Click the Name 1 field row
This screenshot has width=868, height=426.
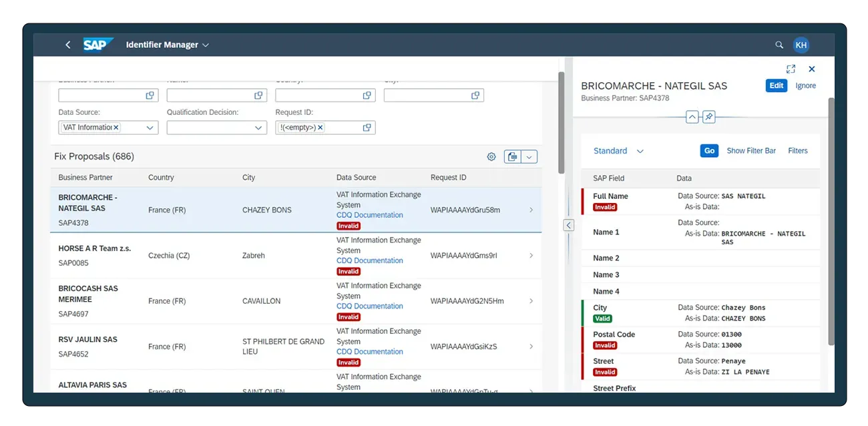point(700,232)
